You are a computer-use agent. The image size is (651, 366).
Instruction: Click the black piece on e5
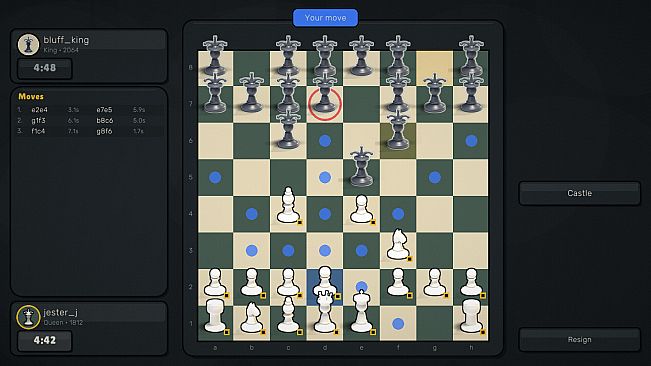pos(361,167)
